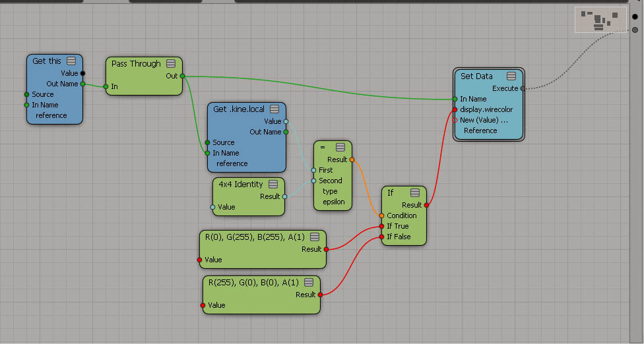Open the red color R(255) G(0) node menu icon
The width and height of the screenshot is (644, 344).
pyautogui.click(x=309, y=282)
